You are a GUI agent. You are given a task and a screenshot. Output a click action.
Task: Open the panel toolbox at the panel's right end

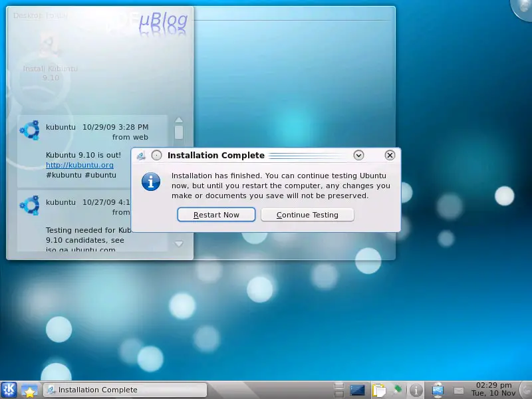pos(526,390)
